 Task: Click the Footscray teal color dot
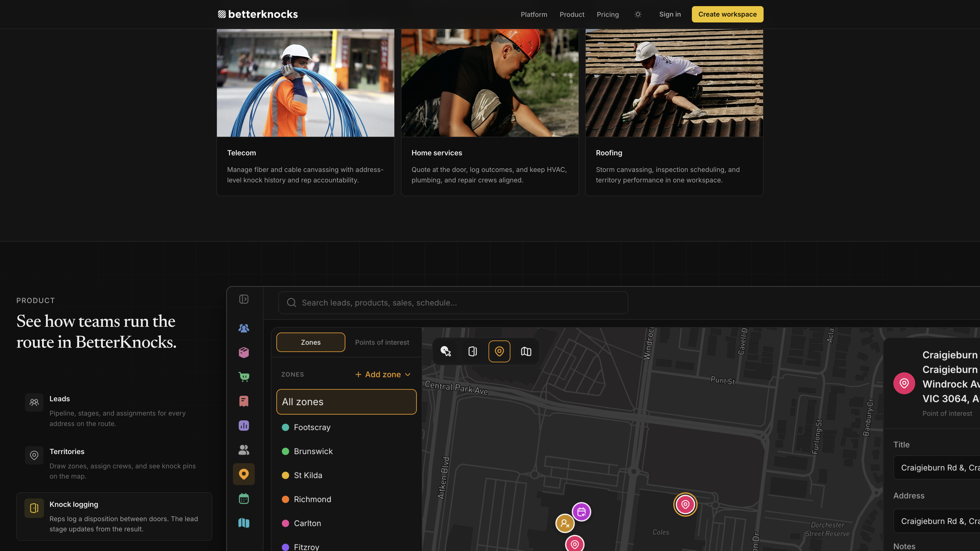[285, 428]
